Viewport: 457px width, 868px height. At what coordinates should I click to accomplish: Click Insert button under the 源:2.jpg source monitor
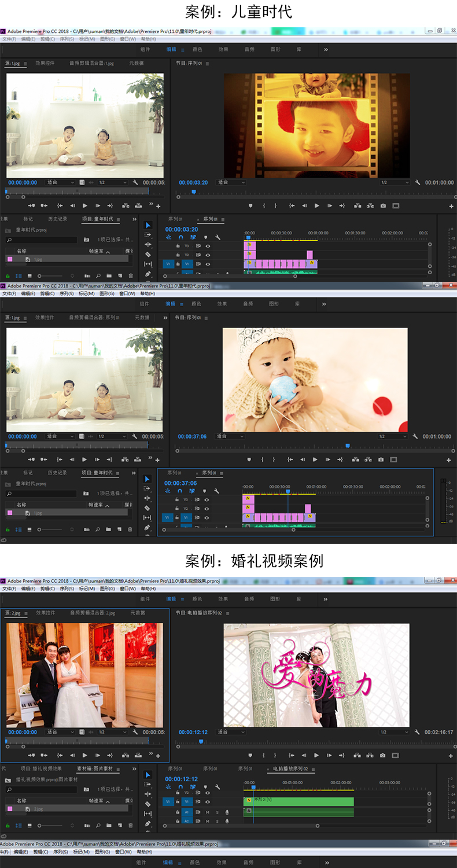coord(126,755)
